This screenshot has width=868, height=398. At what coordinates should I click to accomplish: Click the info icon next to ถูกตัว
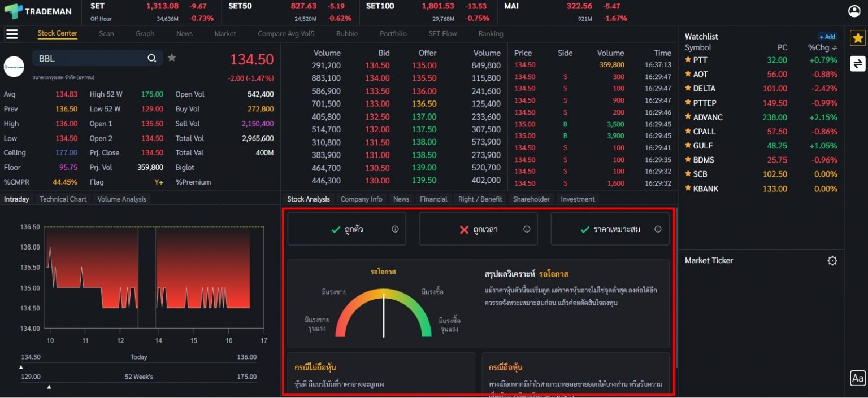pyautogui.click(x=394, y=228)
